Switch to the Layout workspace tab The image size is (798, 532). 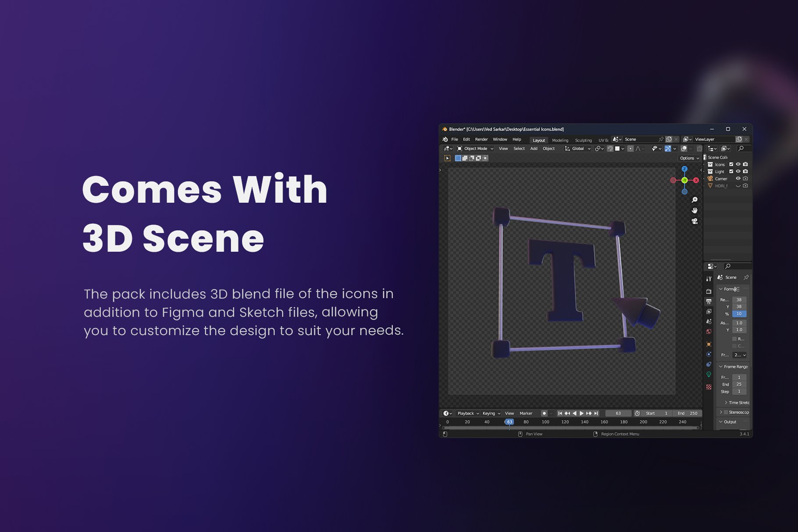point(539,140)
